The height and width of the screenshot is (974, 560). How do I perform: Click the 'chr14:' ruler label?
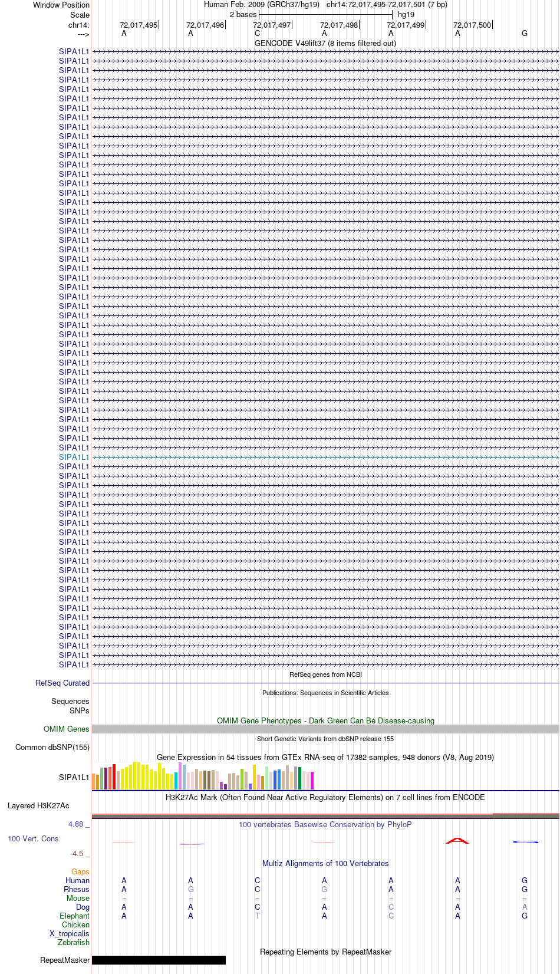78,25
